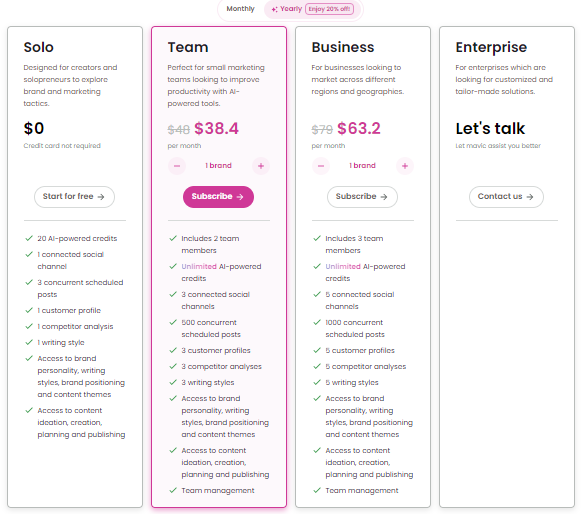The height and width of the screenshot is (514, 582).
Task: Click checkmark next to Team plan's Team management
Action: [x=173, y=490]
